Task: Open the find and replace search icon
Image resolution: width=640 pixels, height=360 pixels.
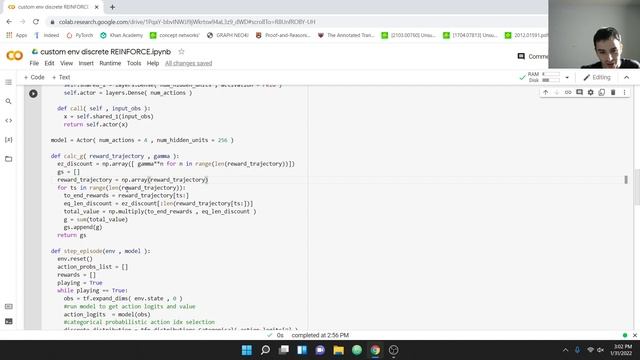Action: (9, 101)
